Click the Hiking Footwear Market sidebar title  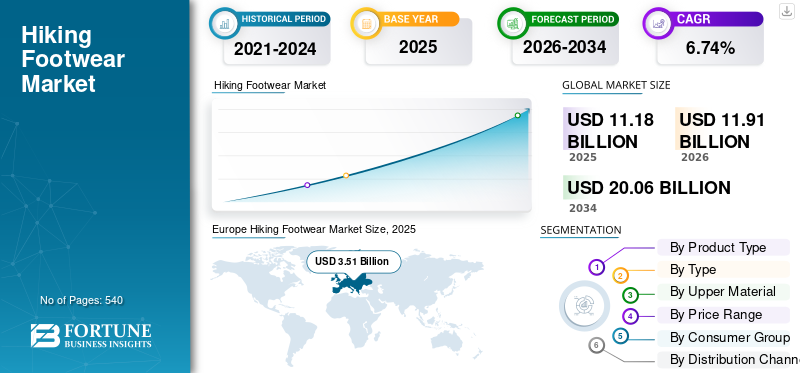[73, 59]
